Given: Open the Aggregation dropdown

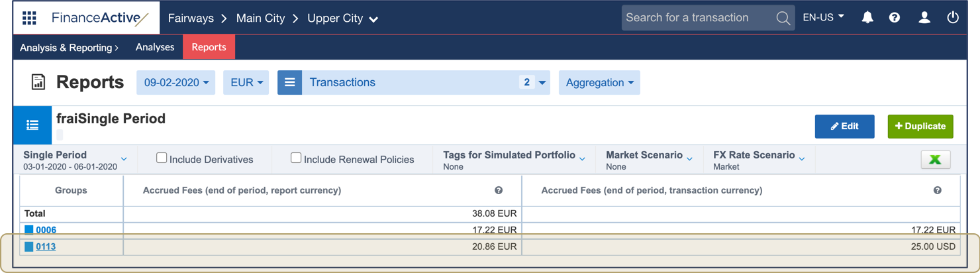Looking at the screenshot, I should click(x=599, y=83).
